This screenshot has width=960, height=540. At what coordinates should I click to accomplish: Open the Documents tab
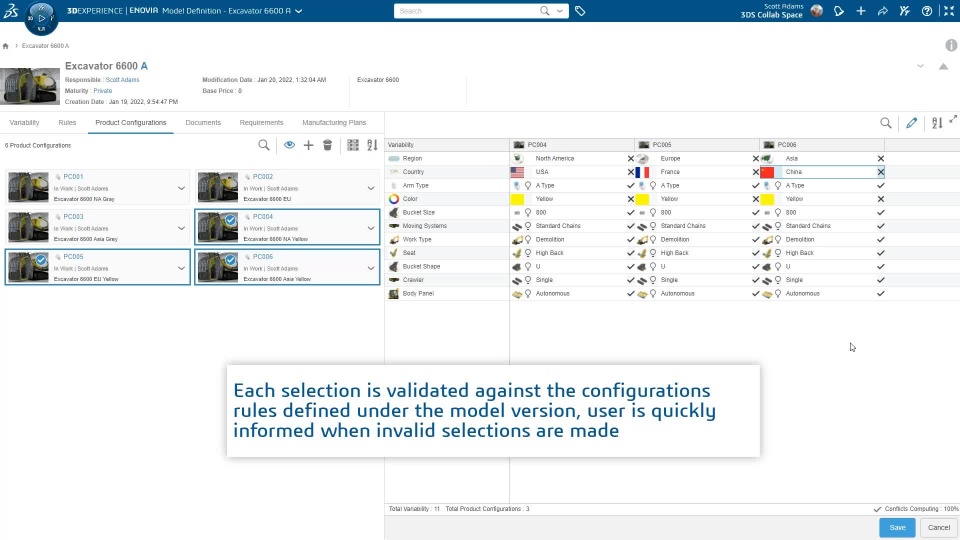pos(203,122)
